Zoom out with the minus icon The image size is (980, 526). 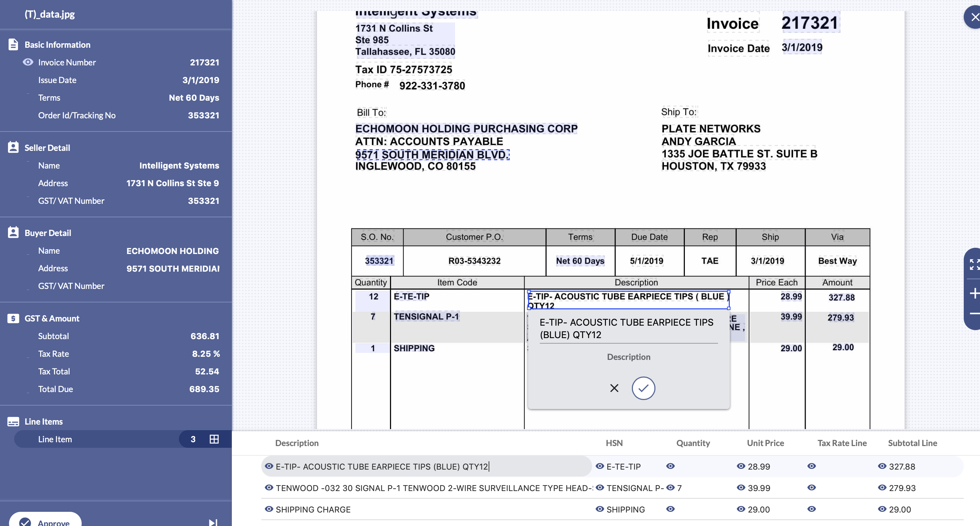tap(974, 314)
